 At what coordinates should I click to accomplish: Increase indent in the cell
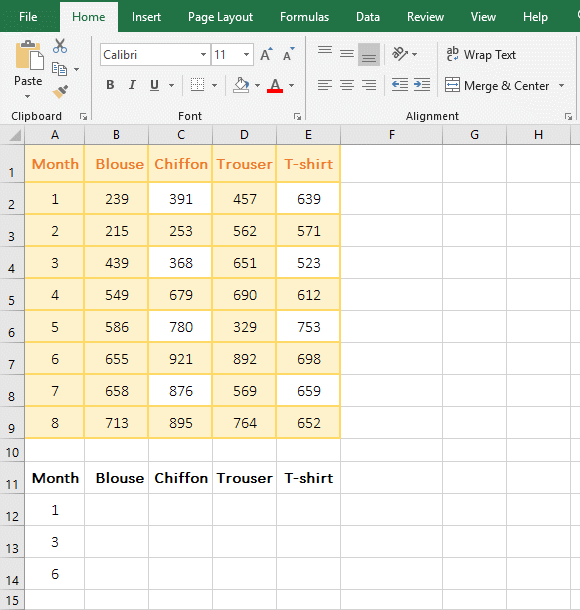click(x=422, y=85)
